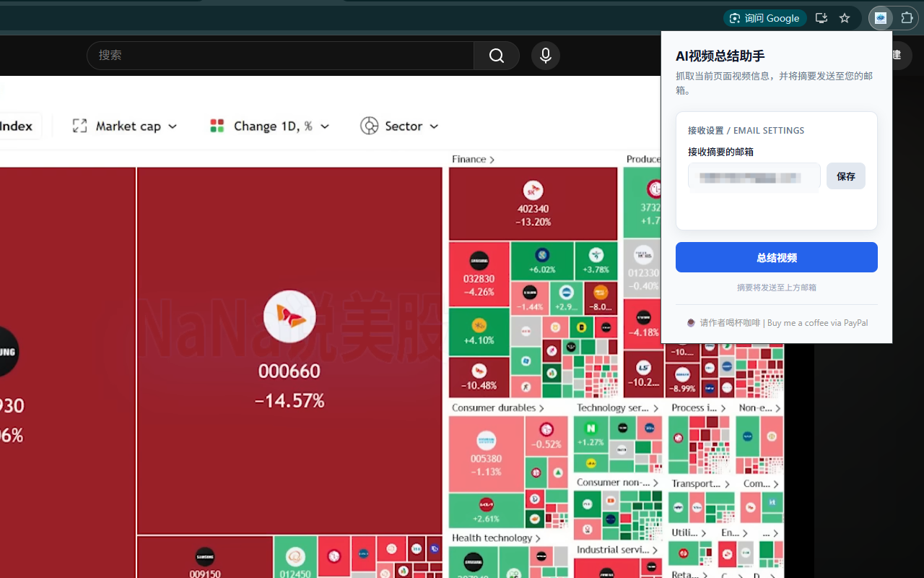
Task: Open the AI video summary extension icon
Action: [x=881, y=18]
